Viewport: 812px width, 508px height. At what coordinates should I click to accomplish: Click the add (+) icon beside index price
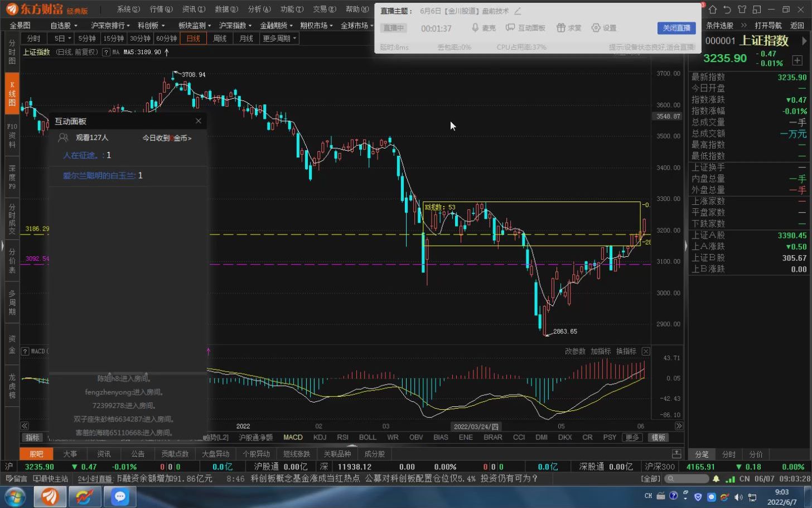(x=797, y=60)
